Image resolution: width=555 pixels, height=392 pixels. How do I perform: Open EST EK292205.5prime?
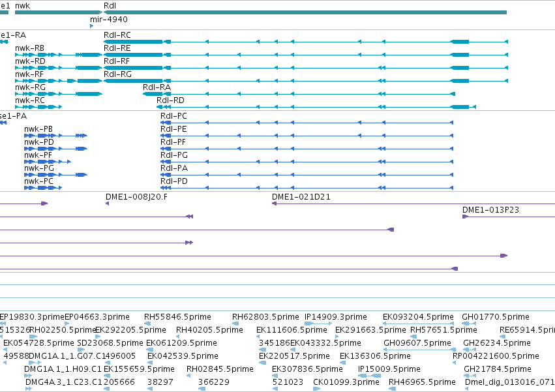tap(130, 330)
